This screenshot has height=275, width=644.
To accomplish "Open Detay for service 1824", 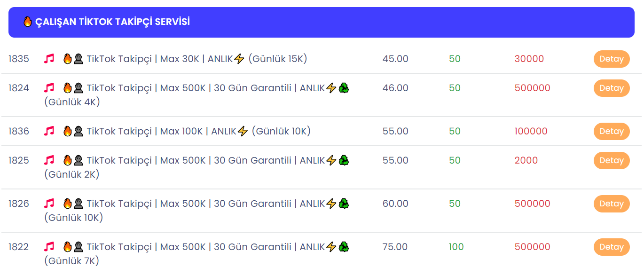I will coord(612,88).
